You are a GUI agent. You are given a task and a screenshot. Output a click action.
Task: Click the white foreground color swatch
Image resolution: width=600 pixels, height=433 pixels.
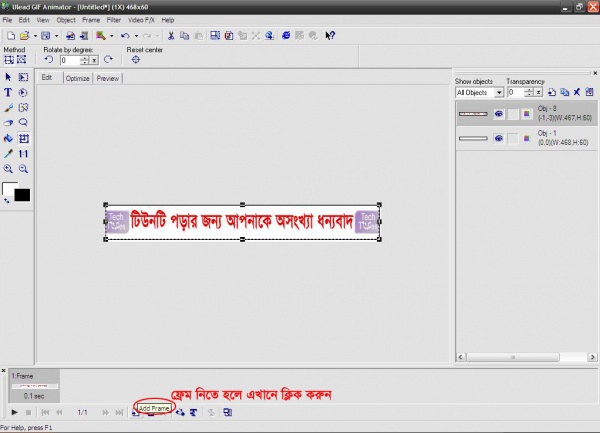[8, 187]
